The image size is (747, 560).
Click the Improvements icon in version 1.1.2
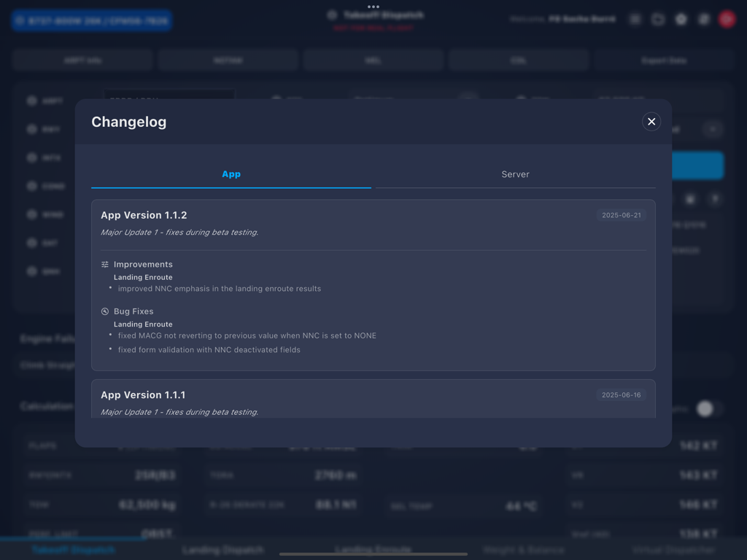coord(105,264)
